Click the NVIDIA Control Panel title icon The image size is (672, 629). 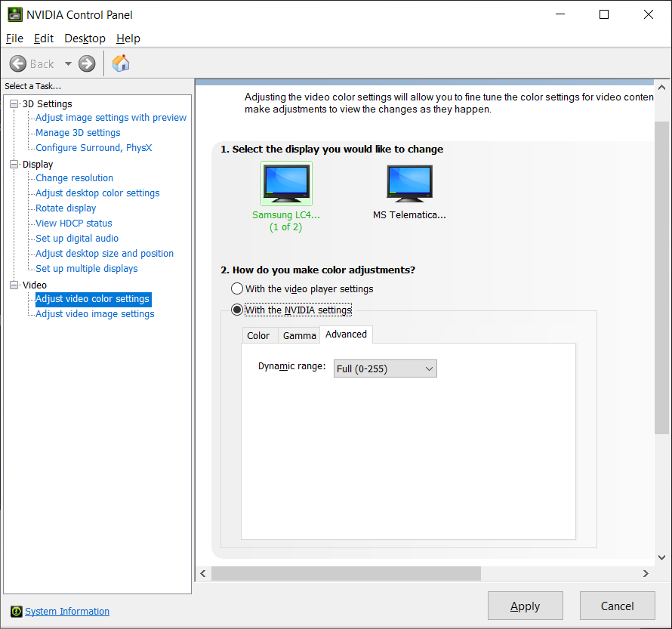click(x=15, y=14)
